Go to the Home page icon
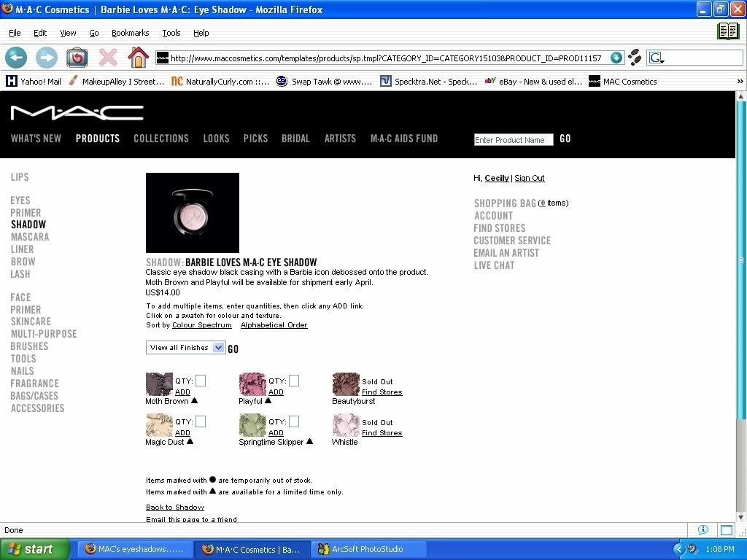Viewport: 747px width, 560px height. [x=138, y=58]
